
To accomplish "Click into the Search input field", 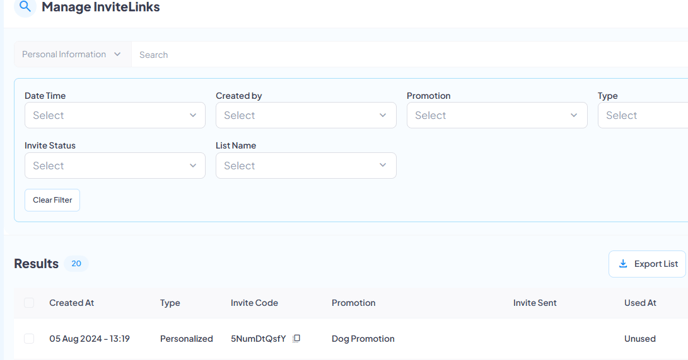I will pyautogui.click(x=410, y=54).
